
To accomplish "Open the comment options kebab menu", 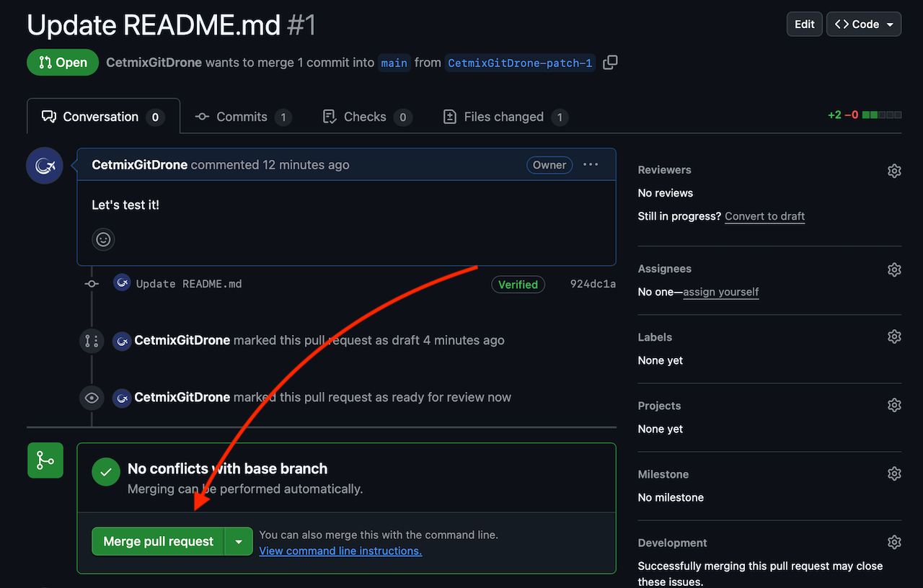I will point(591,164).
